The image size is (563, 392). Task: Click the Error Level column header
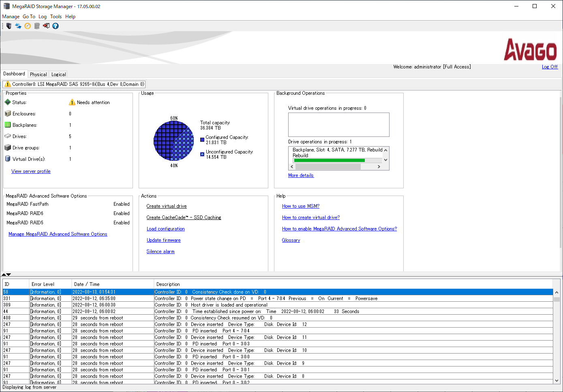point(50,284)
